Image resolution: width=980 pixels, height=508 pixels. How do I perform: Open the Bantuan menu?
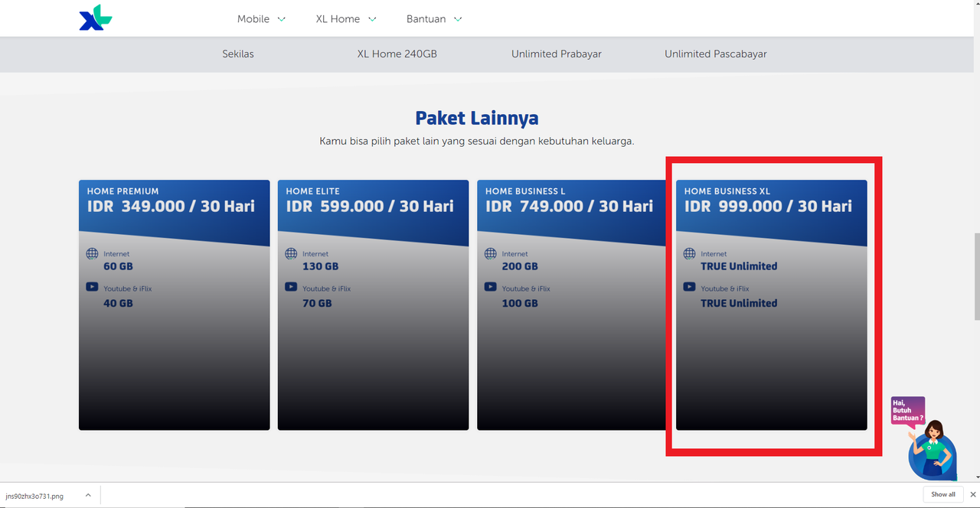(x=426, y=19)
